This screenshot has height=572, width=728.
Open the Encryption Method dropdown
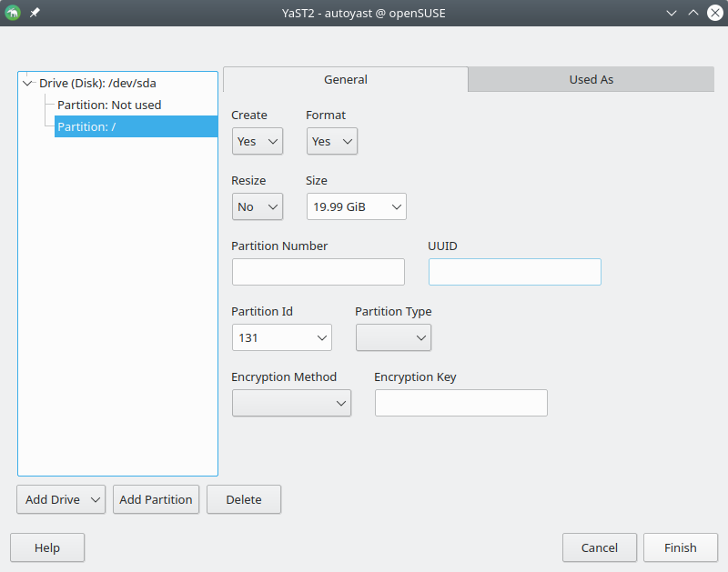click(x=291, y=403)
